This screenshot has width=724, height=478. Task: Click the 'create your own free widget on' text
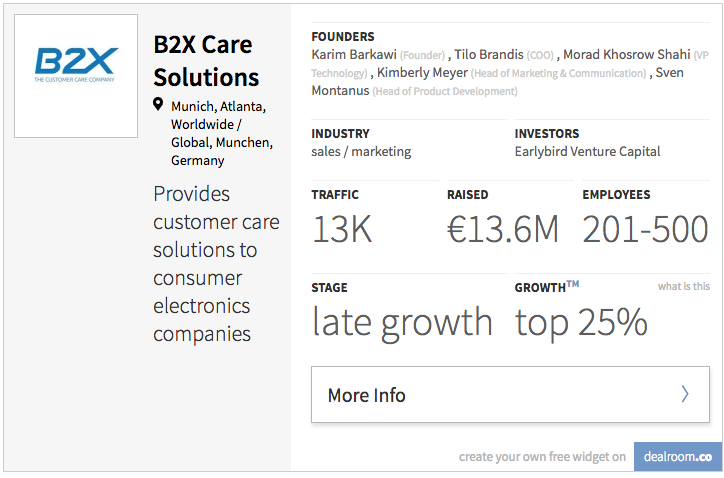click(x=542, y=457)
